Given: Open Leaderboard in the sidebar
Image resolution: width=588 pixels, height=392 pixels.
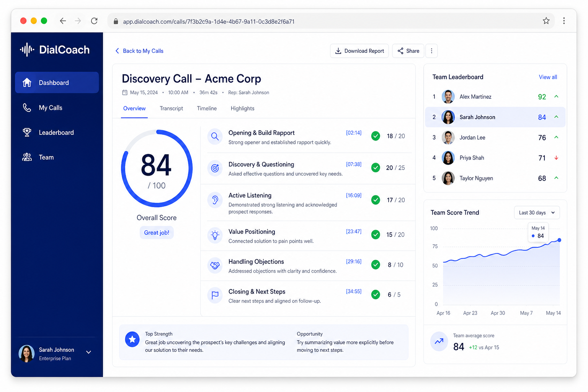Looking at the screenshot, I should 57,132.
